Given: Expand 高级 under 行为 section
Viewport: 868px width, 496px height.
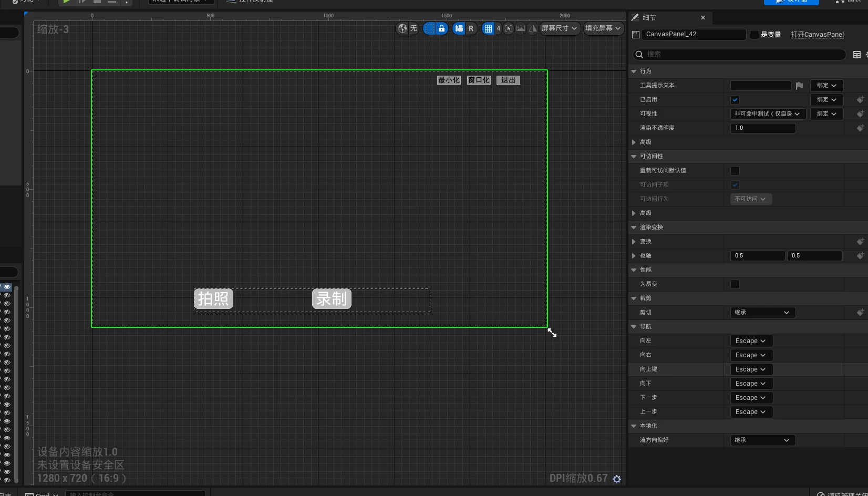Looking at the screenshot, I should 634,142.
